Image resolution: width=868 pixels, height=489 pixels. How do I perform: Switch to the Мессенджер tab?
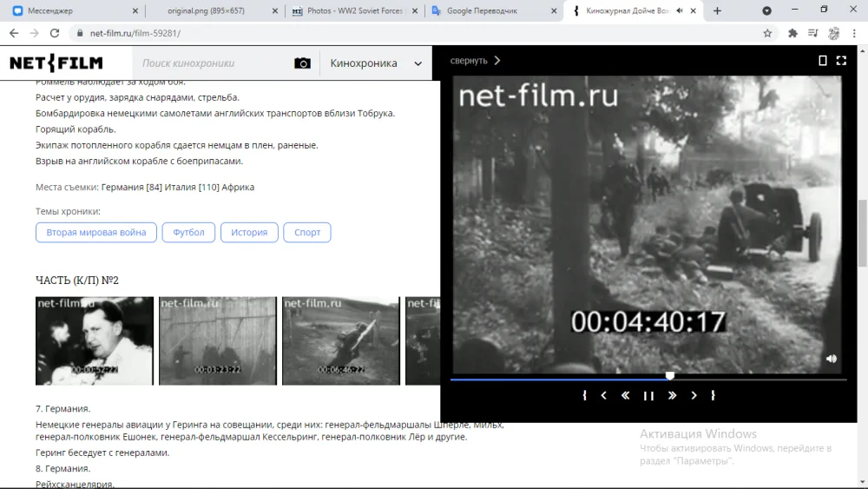point(75,10)
